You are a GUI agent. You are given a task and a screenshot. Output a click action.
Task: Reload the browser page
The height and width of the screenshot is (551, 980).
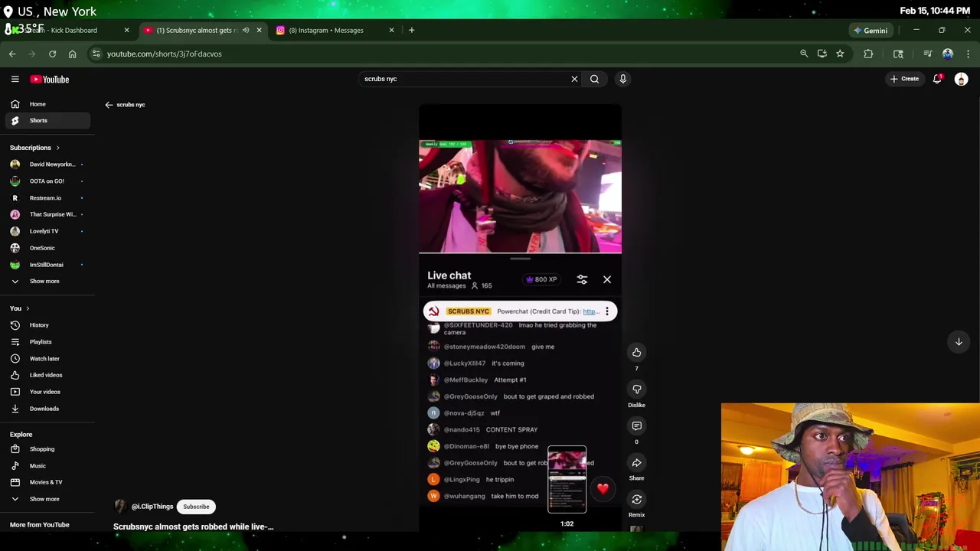[x=52, y=54]
